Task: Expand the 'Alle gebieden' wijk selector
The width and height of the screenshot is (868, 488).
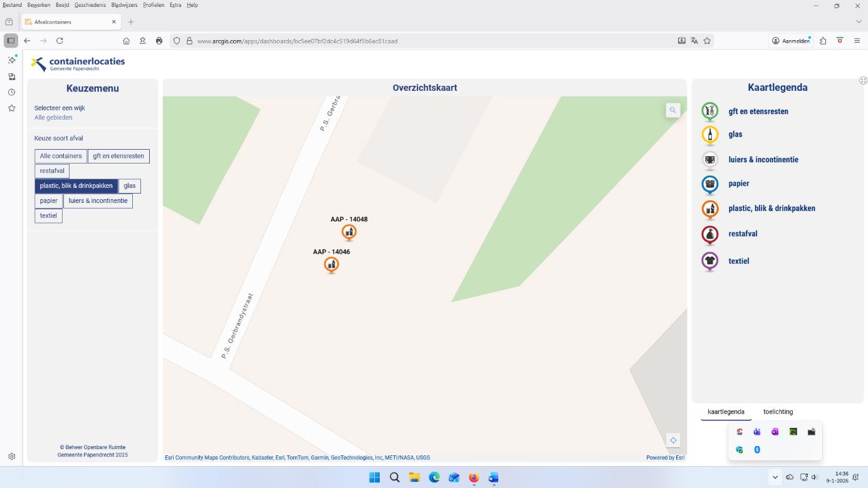Action: click(53, 118)
